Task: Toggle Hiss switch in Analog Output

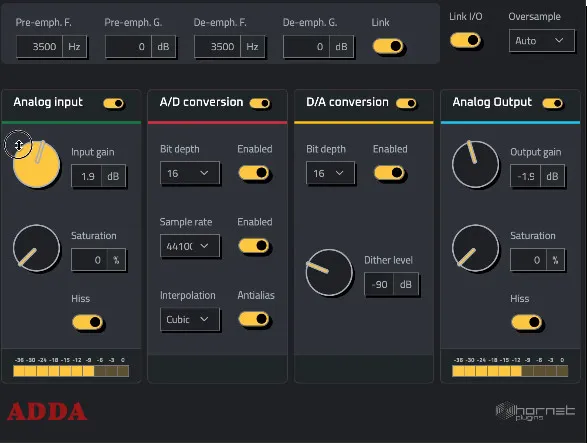Action: tap(527, 322)
